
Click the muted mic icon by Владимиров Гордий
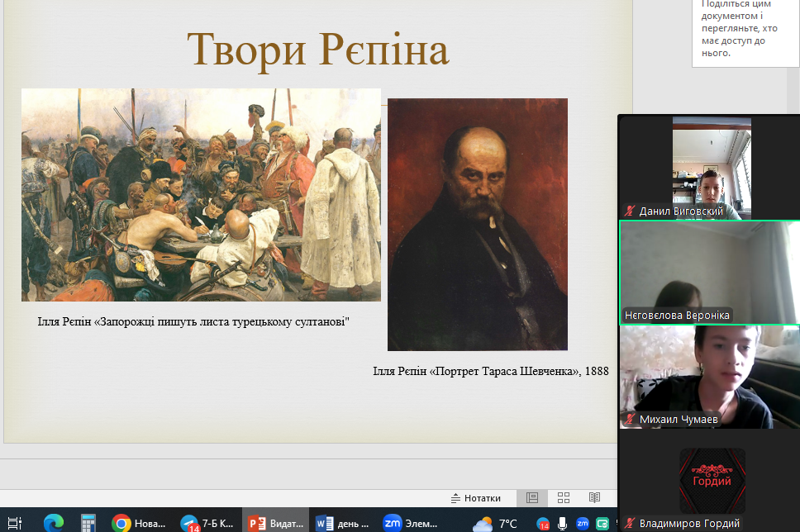(630, 524)
